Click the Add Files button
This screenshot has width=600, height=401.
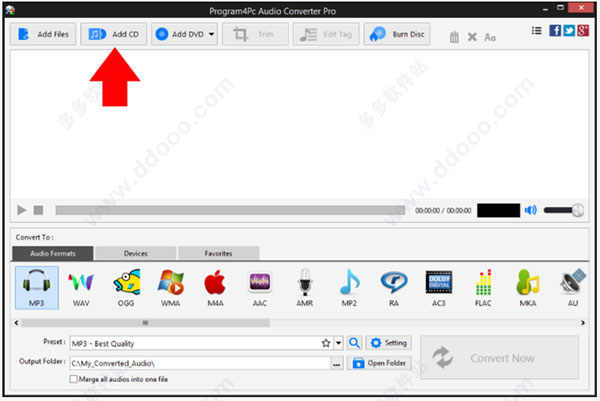pyautogui.click(x=43, y=34)
